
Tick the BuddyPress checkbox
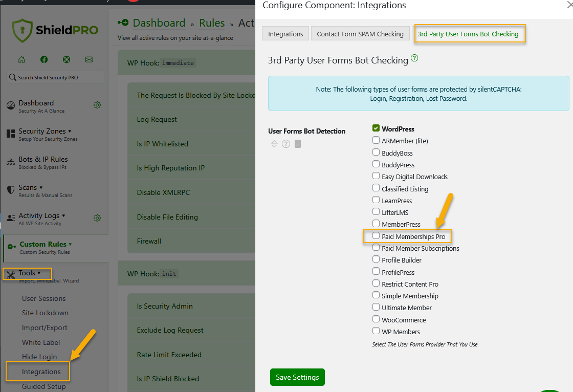coord(376,164)
